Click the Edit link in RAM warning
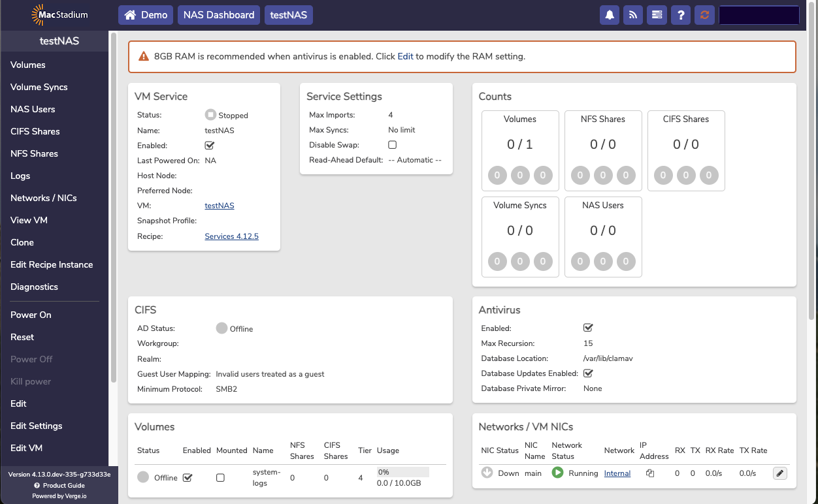The width and height of the screenshot is (818, 504). 405,56
